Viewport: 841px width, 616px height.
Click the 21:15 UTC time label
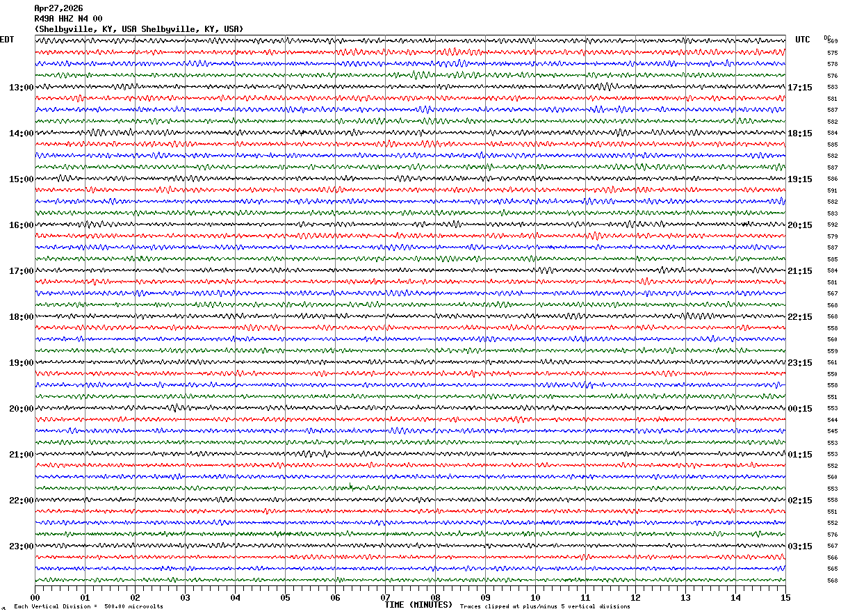(x=800, y=271)
